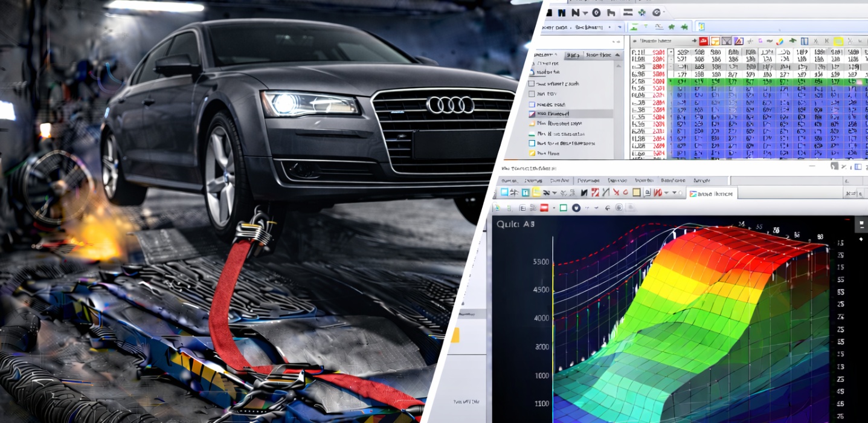
Task: Click the red rectangle icon above the graph
Action: click(544, 208)
